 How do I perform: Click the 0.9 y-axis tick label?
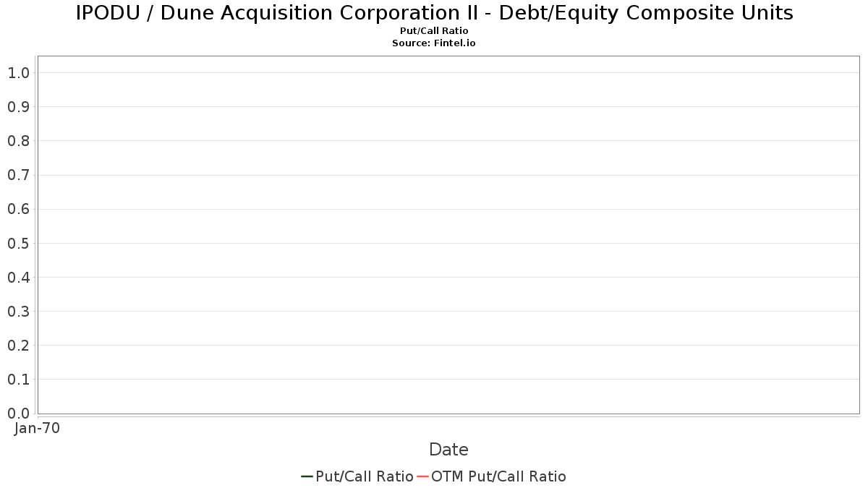(18, 107)
